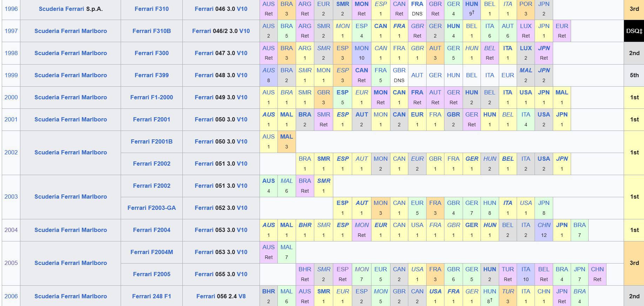Click the CHN race in Ferrari F2005 row
The height and width of the screenshot is (306, 644).
(597, 269)
